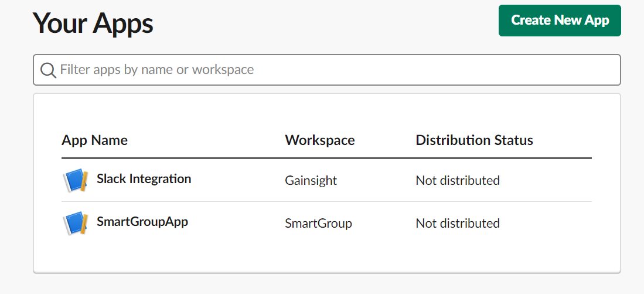This screenshot has width=644, height=294.
Task: Select the Gainsight workspace cell
Action: click(311, 180)
